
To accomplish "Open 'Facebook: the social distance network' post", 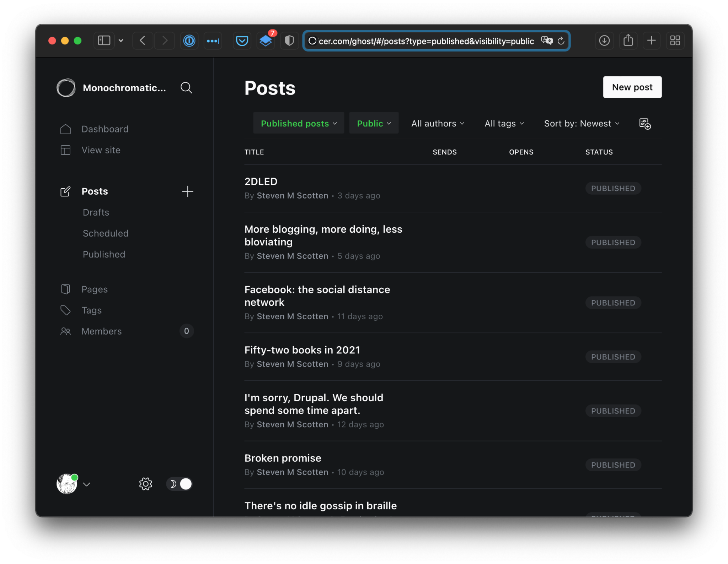I will click(x=317, y=296).
